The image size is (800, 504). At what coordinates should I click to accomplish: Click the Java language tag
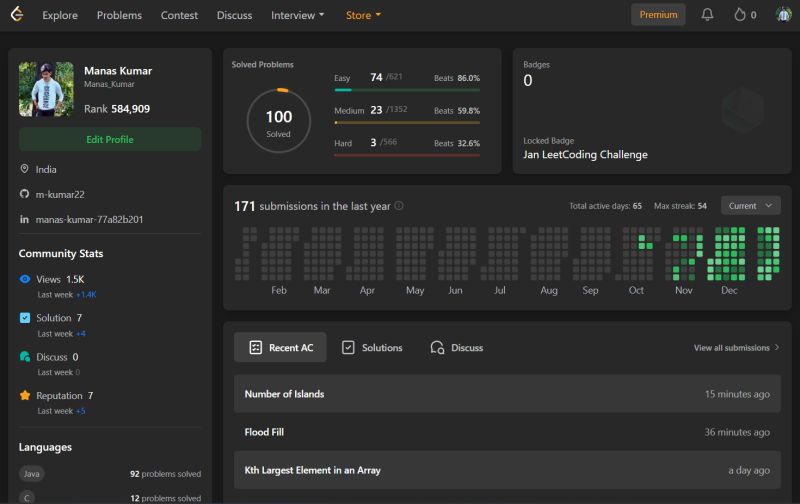pyautogui.click(x=32, y=474)
